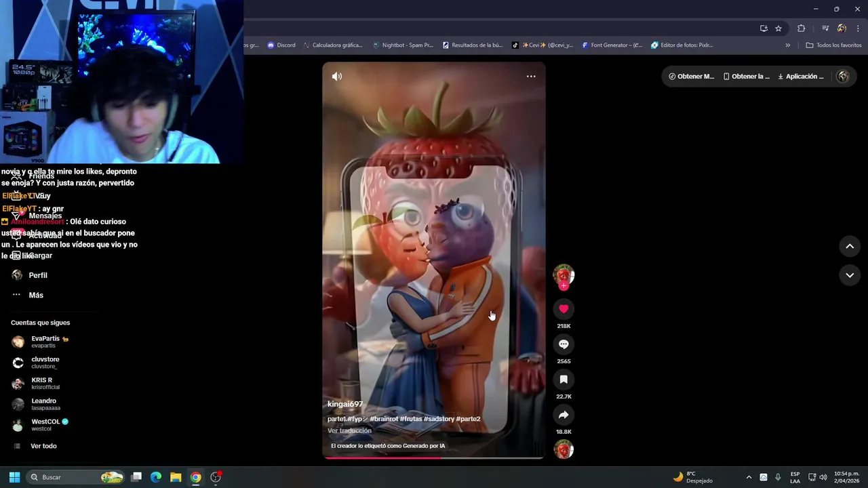Open the Discord bookmark
The height and width of the screenshot is (488, 868).
click(x=281, y=45)
